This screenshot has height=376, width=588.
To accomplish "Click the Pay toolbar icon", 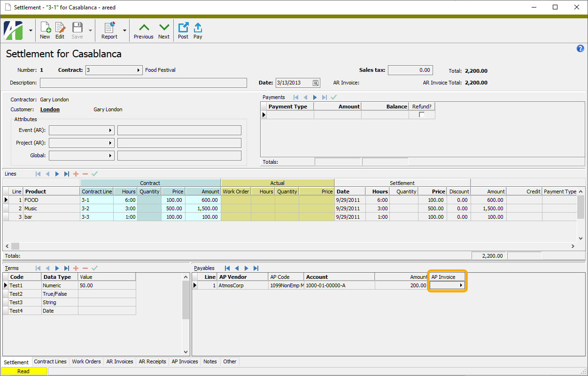I will [198, 30].
